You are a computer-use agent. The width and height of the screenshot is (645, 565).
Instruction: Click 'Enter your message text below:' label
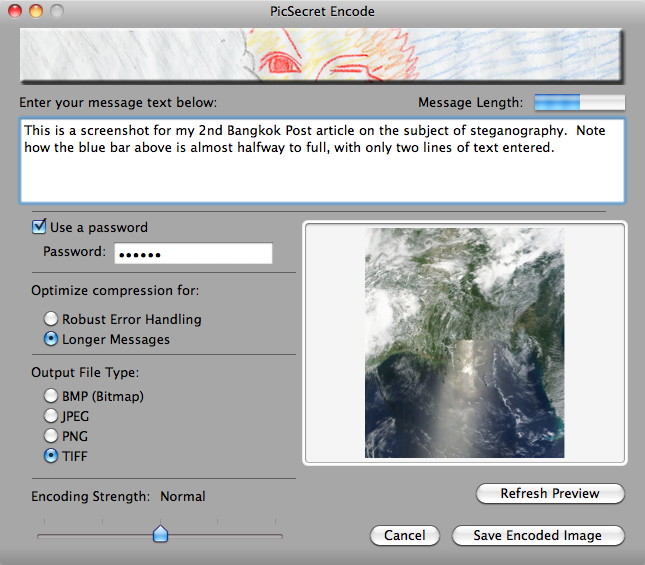[118, 102]
